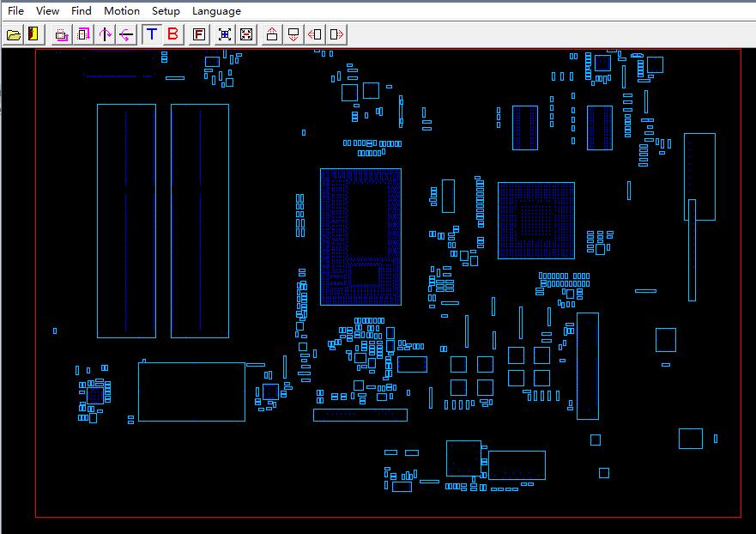The width and height of the screenshot is (756, 534).
Task: Pan view right with the right arrow icon
Action: coord(336,34)
